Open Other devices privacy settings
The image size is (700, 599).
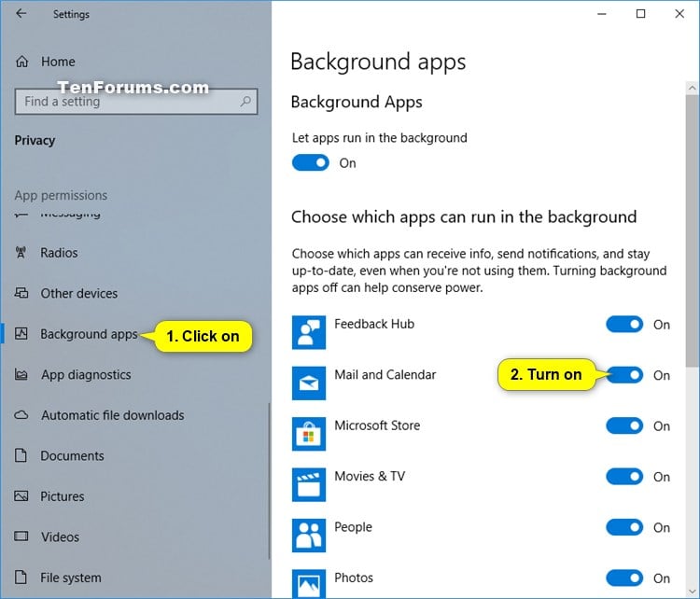click(x=79, y=293)
